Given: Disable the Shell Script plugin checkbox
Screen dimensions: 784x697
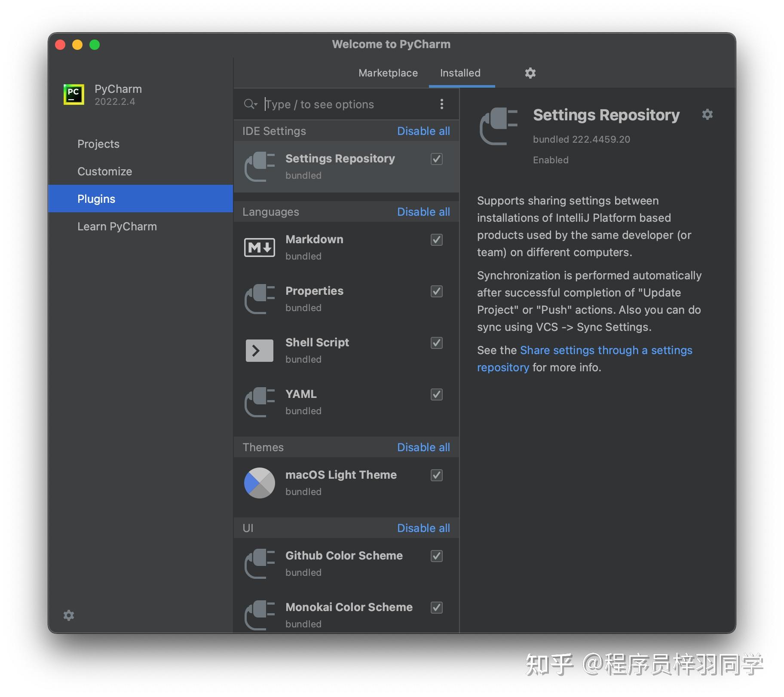Looking at the screenshot, I should pos(437,343).
